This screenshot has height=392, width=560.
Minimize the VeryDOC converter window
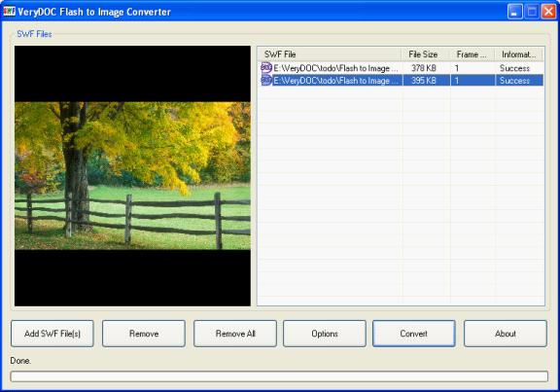tap(514, 12)
